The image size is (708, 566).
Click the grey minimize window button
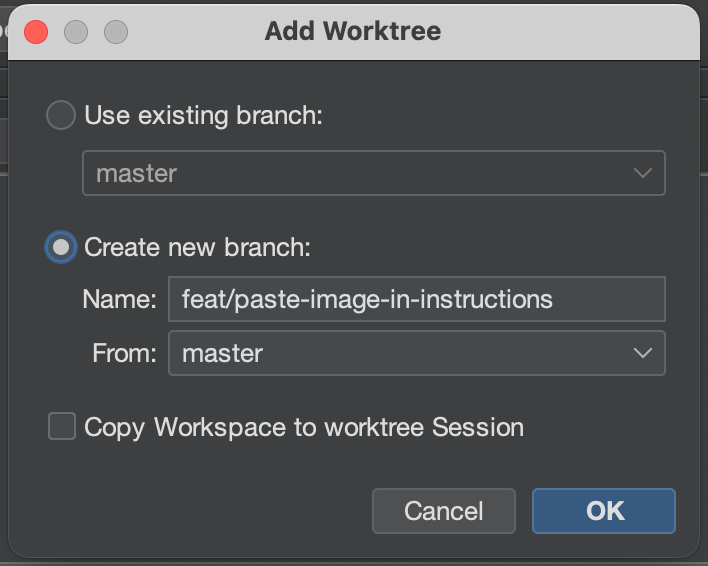[x=76, y=31]
